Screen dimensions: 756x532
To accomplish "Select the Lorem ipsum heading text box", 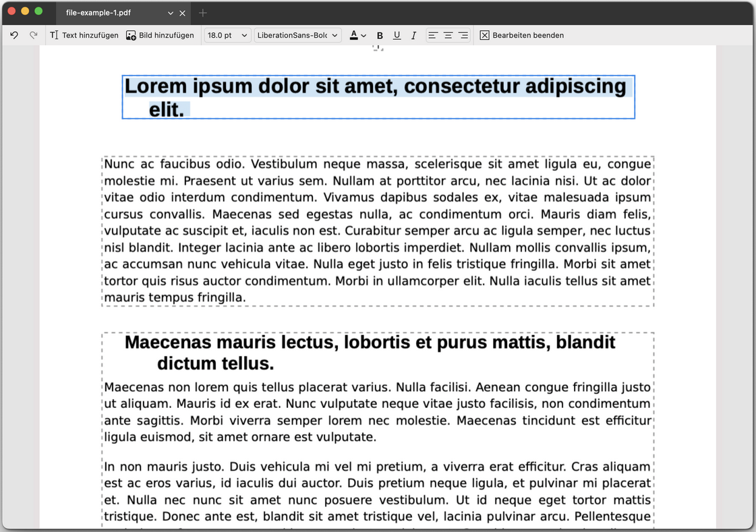I will 378,96.
